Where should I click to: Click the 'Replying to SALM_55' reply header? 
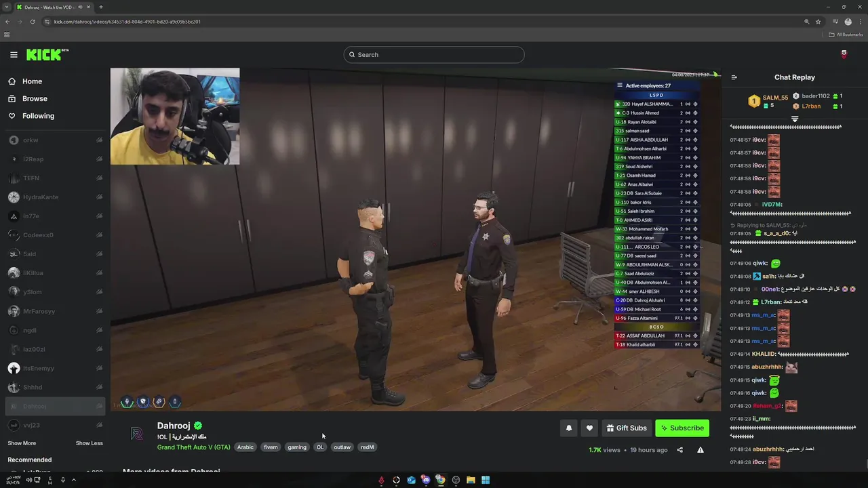tap(768, 225)
